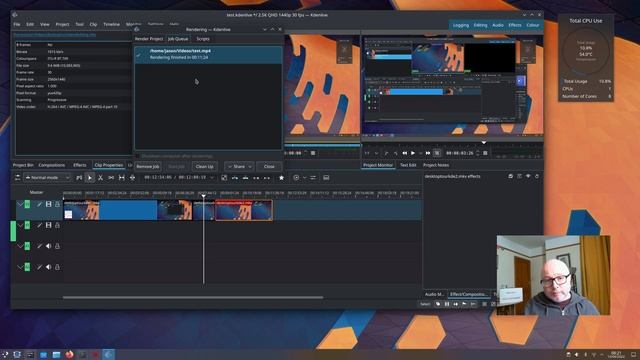Screen dimensions: 640x360
Task: Collapse the bottom audio track chevron
Action: (20, 267)
